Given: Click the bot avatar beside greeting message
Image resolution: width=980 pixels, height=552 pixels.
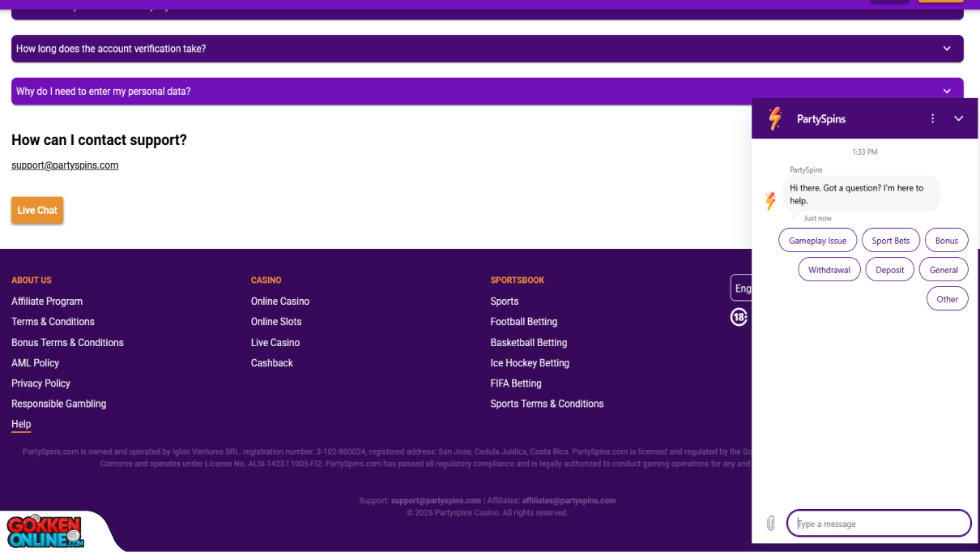Looking at the screenshot, I should coord(770,201).
